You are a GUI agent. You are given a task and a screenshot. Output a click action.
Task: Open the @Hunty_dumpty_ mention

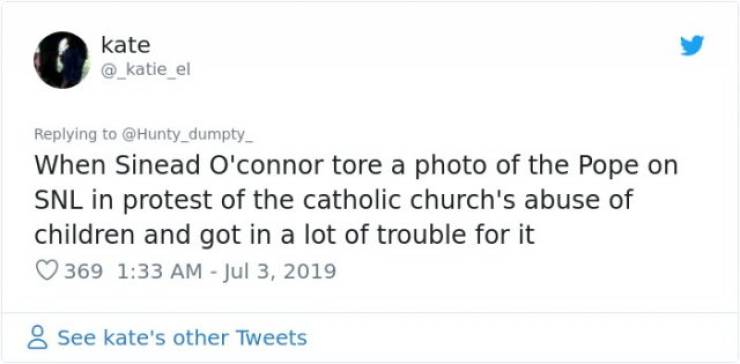pos(187,135)
